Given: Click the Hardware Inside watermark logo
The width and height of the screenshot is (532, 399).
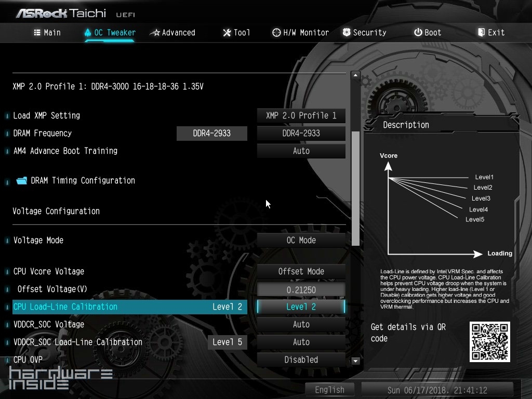Looking at the screenshot, I should click(x=60, y=379).
